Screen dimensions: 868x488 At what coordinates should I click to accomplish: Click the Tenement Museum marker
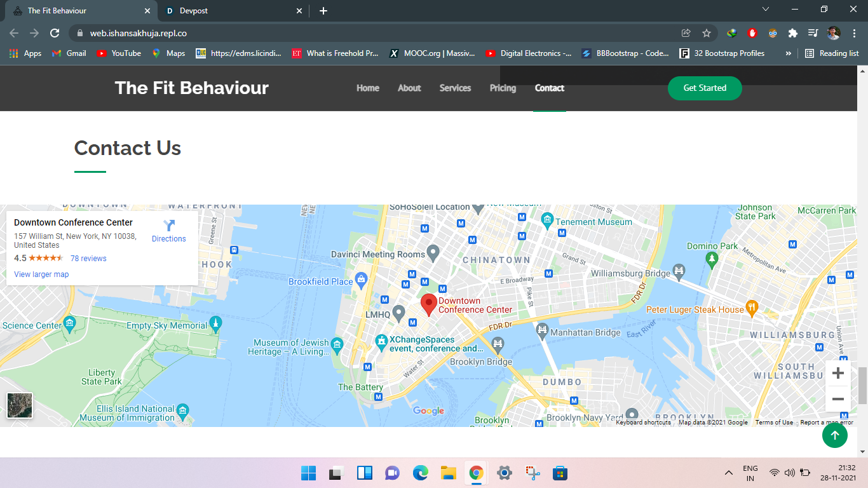point(547,220)
